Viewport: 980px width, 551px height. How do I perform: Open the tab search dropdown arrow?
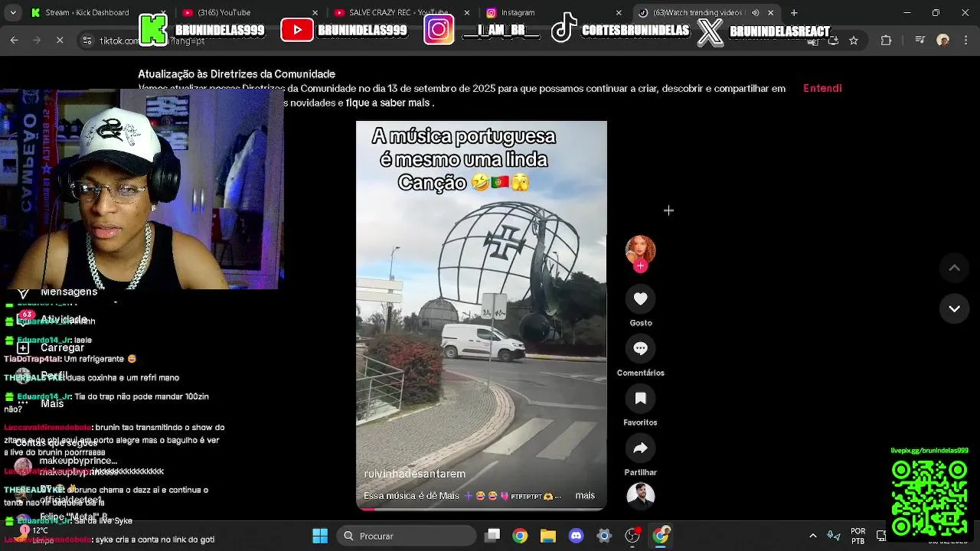coord(13,12)
